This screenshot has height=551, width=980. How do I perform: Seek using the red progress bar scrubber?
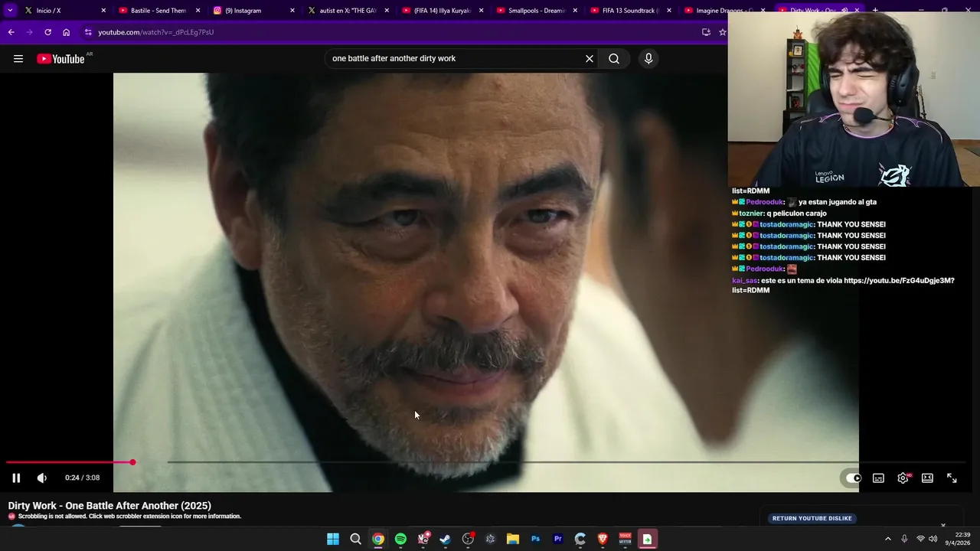click(x=132, y=462)
